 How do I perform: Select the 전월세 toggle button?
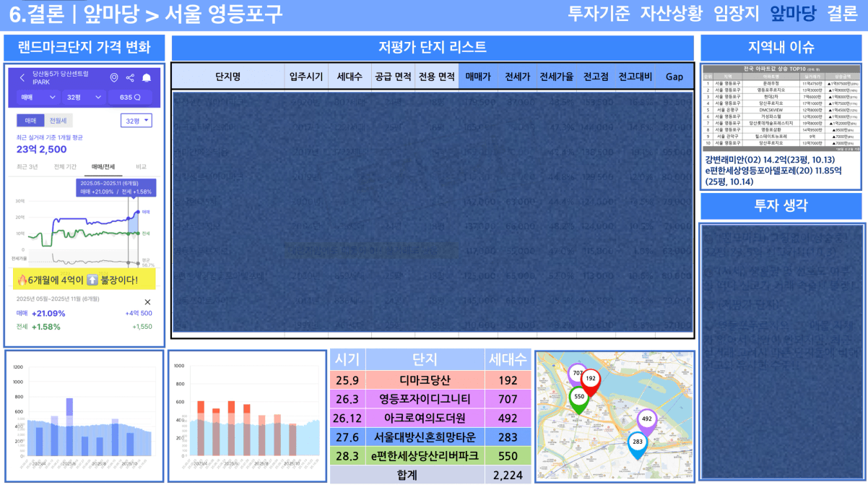(x=58, y=121)
